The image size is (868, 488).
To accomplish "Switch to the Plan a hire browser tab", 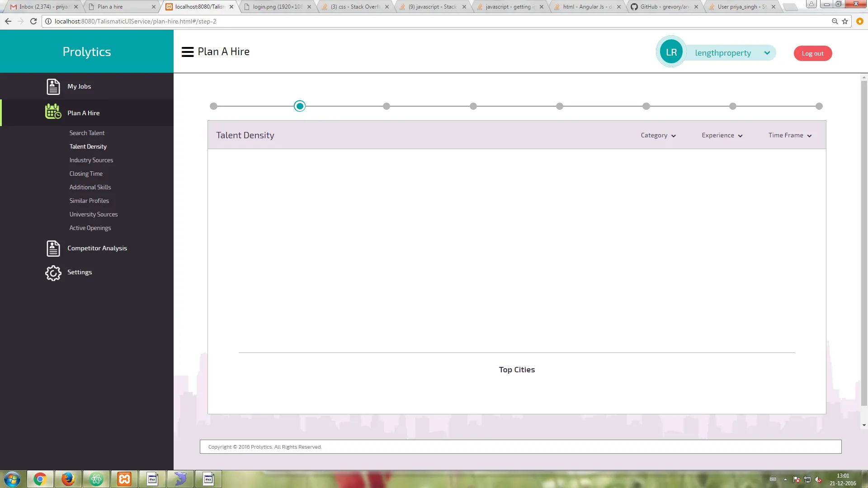I will point(110,7).
